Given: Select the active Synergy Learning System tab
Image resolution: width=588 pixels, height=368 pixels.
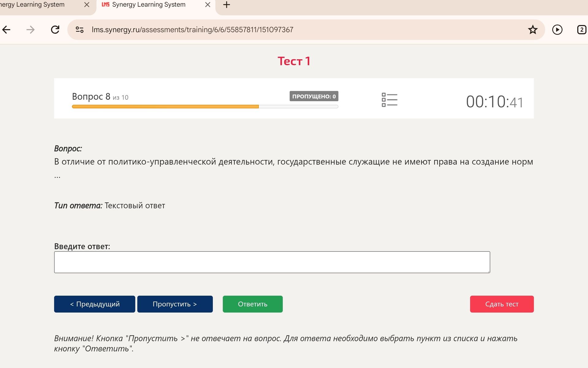Looking at the screenshot, I should [149, 5].
